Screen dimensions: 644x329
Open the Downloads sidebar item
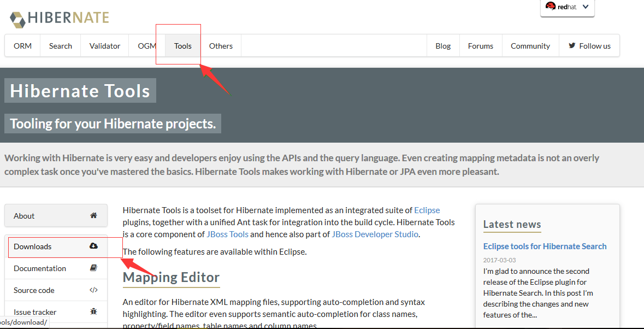click(56, 246)
